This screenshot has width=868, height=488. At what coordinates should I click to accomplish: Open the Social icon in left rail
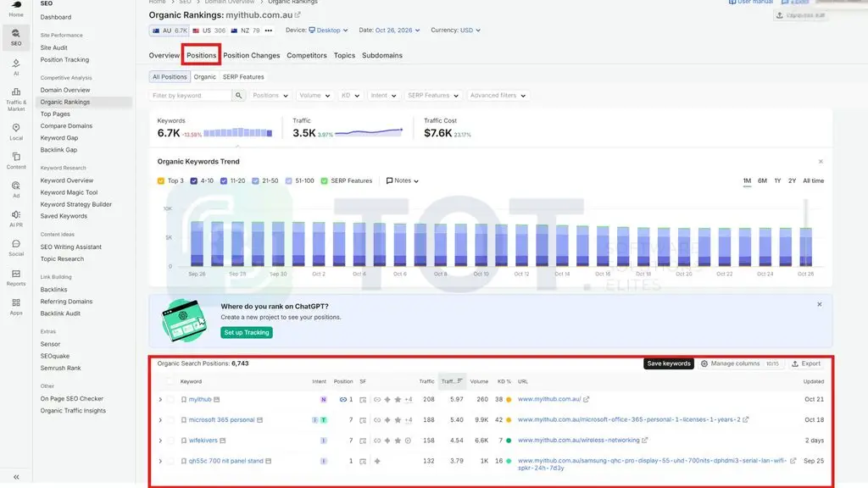point(16,244)
